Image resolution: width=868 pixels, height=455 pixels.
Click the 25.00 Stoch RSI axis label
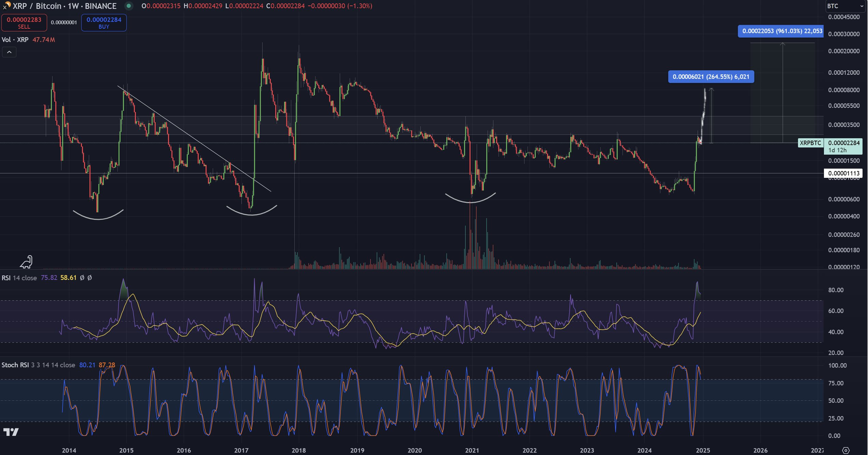[x=836, y=418]
